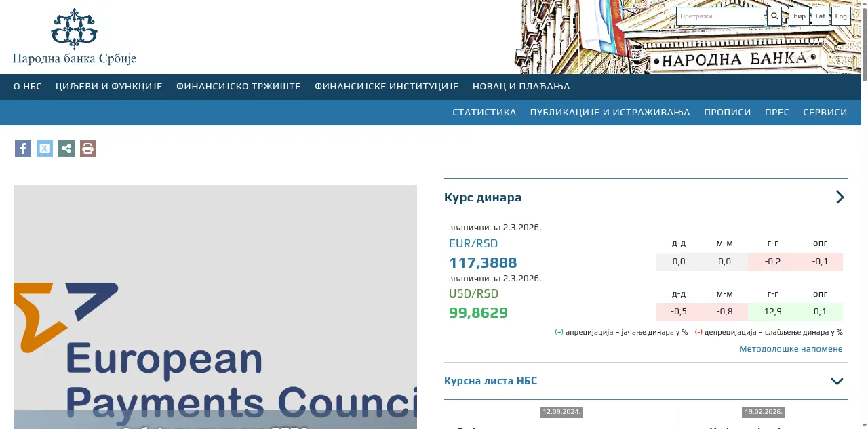Click the USD rate 99,8629
Screen dimensions: 868x429
[478, 313]
